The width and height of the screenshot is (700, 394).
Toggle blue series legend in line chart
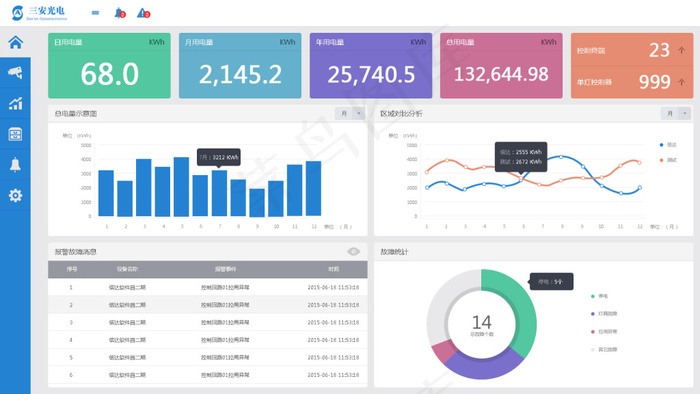668,145
